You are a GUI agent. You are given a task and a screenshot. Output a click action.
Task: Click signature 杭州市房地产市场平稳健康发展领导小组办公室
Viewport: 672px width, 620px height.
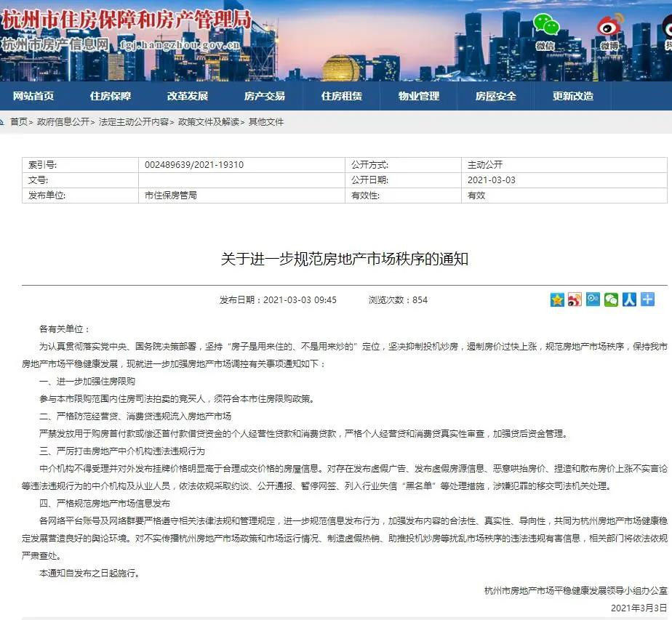[575, 591]
